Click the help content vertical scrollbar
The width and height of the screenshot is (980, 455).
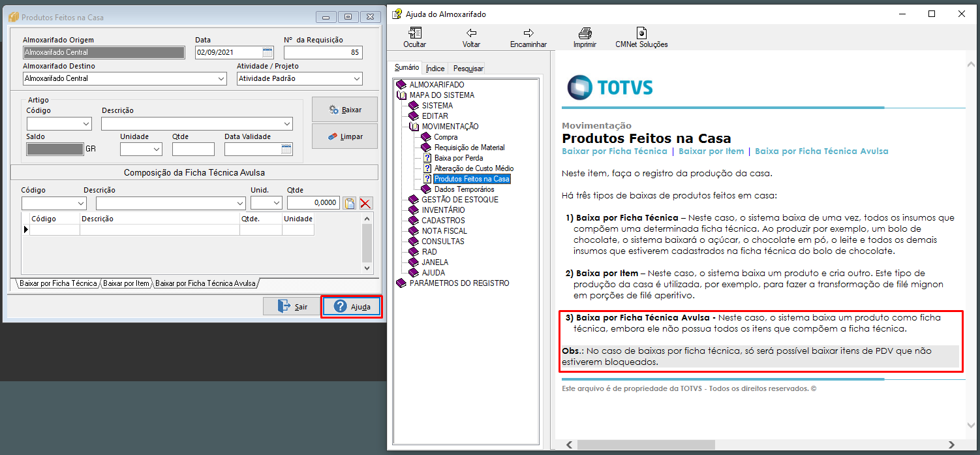click(x=971, y=245)
